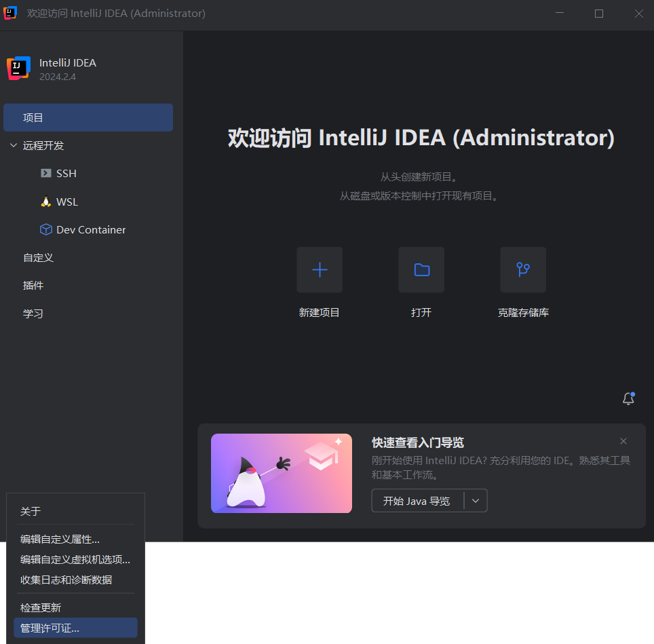Click the WSL penguin icon
Viewport: 654px width, 644px height.
point(46,202)
